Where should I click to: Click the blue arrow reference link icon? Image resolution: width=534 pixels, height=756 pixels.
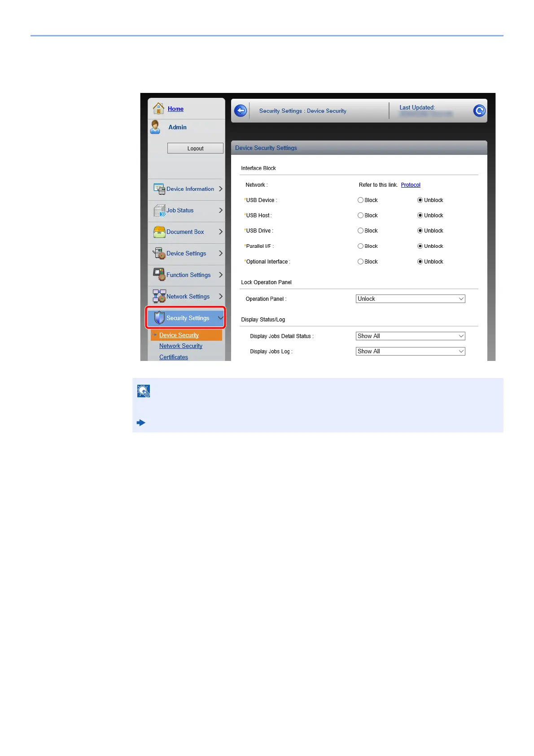[141, 423]
